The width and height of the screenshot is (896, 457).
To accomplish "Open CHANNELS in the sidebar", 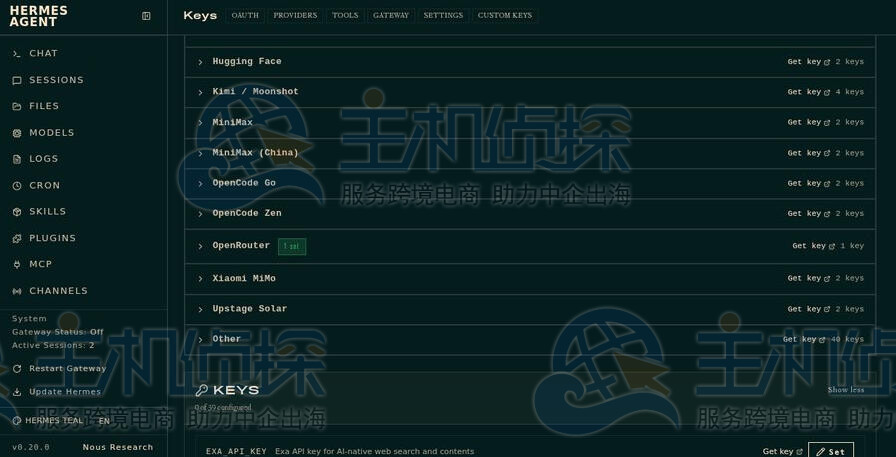I will tap(58, 291).
